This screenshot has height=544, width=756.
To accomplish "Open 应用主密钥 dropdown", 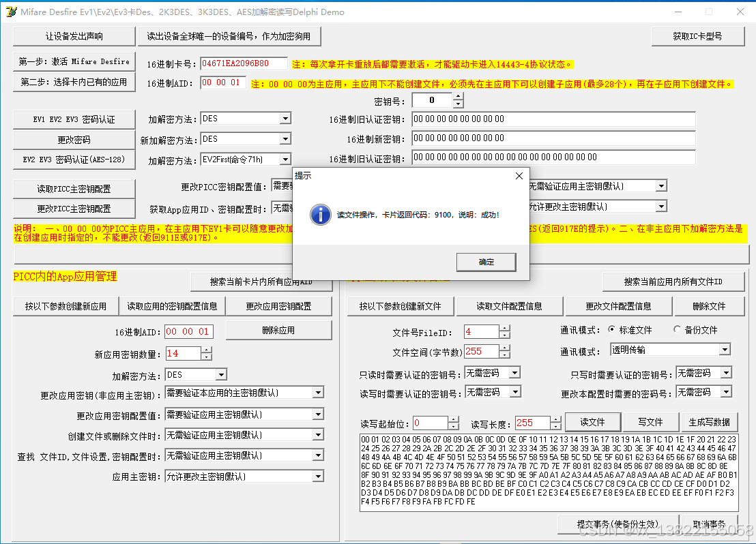I will point(318,477).
